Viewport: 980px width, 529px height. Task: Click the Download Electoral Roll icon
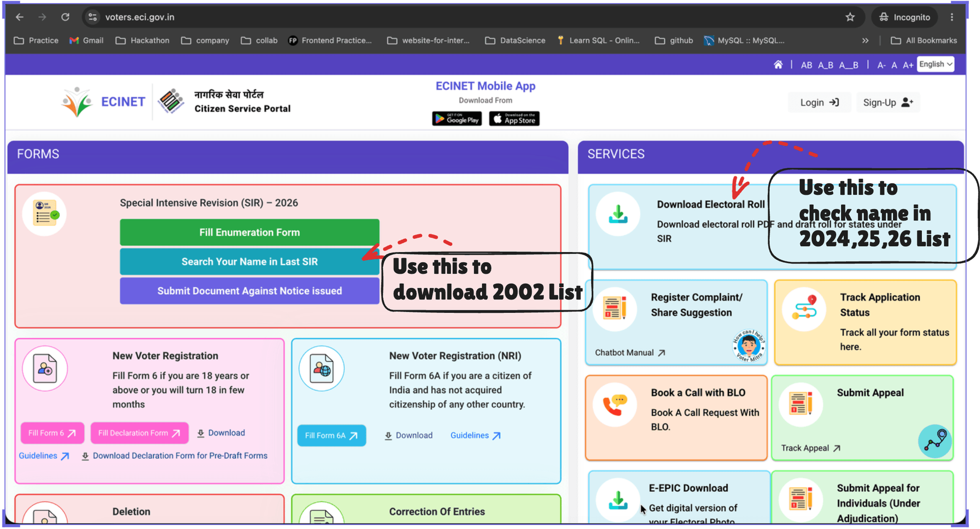(x=618, y=214)
